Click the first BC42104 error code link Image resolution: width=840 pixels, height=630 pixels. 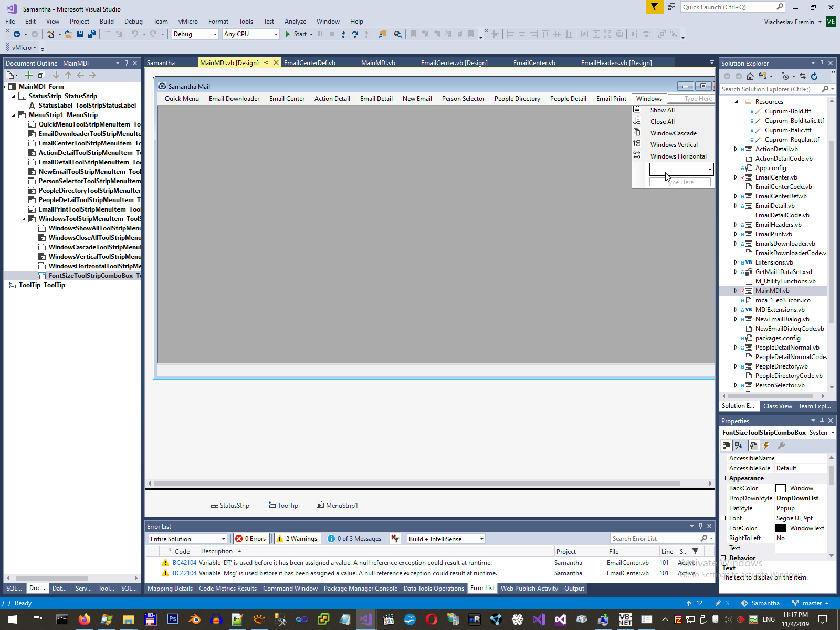(x=184, y=563)
